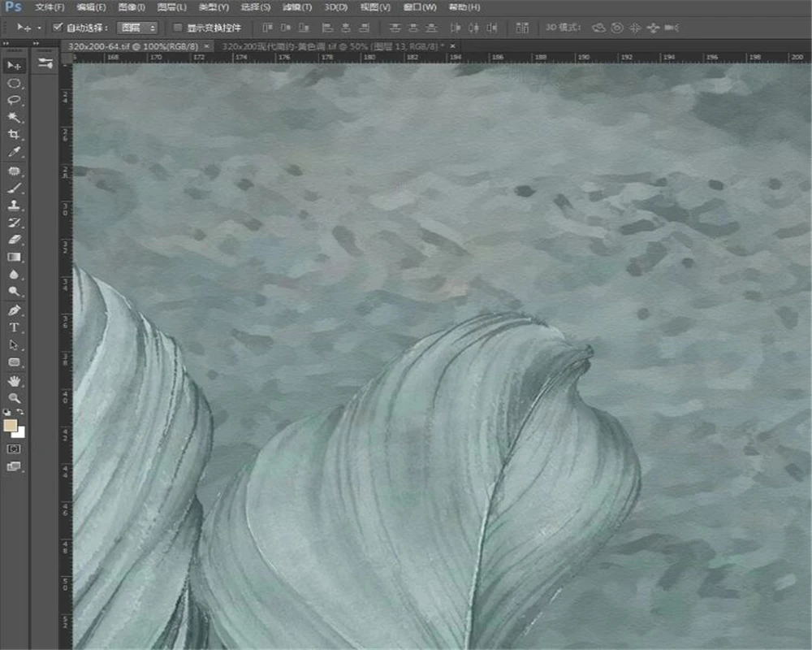Image resolution: width=812 pixels, height=650 pixels.
Task: Select the Eraser tool
Action: tap(14, 240)
